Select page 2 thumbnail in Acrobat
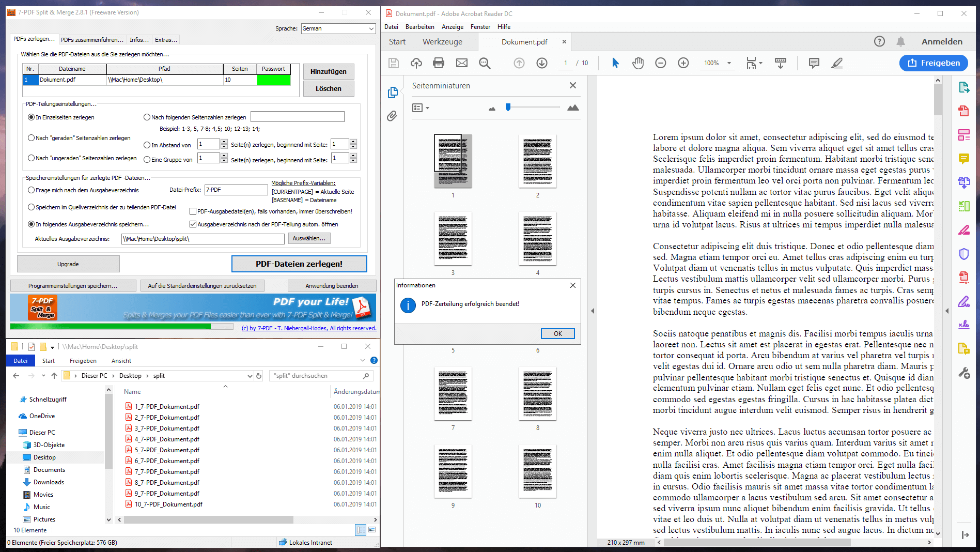980x552 pixels. 538,161
